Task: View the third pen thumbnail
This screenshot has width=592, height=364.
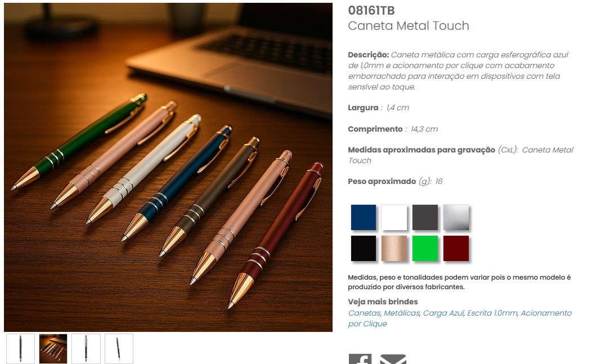Action: pyautogui.click(x=86, y=348)
